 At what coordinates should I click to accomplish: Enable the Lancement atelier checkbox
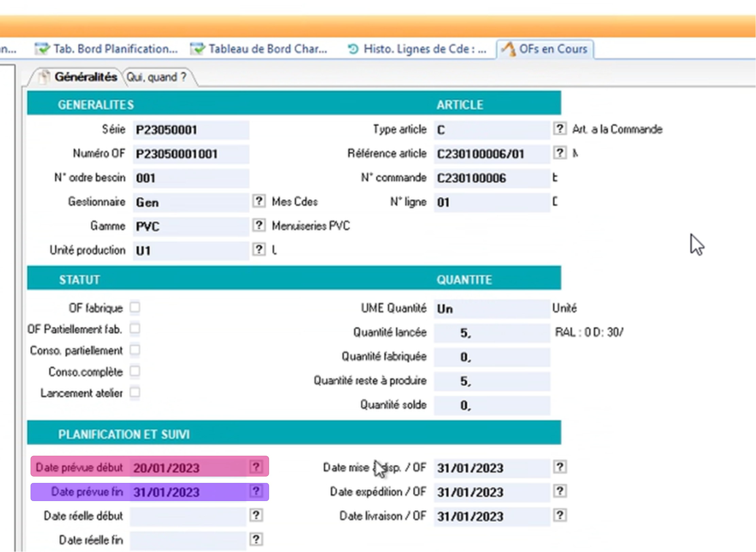coord(135,392)
